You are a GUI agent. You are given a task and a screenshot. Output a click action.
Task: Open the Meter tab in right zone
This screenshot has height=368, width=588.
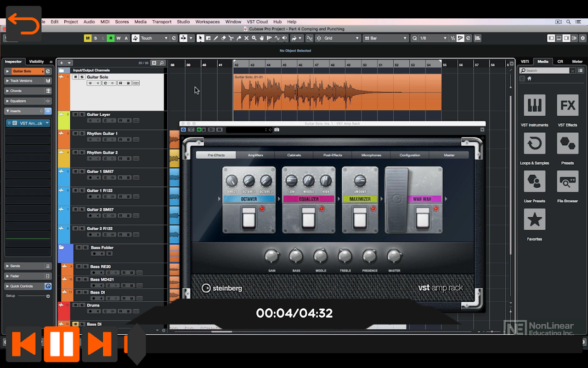[577, 62]
